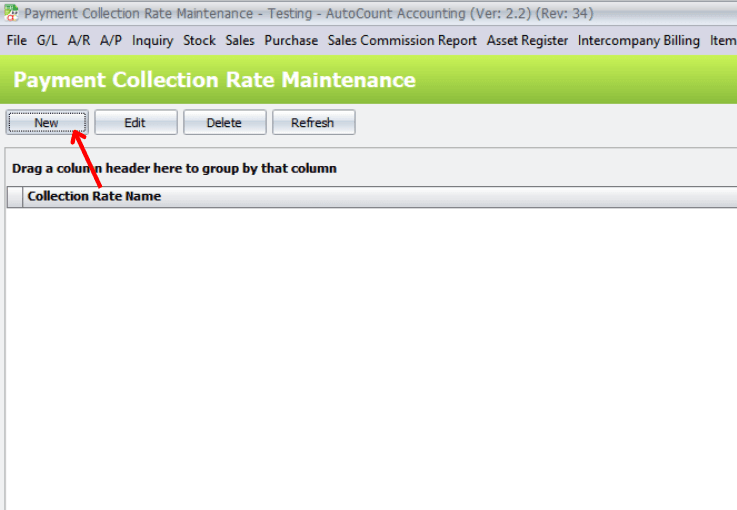Screen dimensions: 737x510
Task: Sort by Collection Rate Name column header
Action: pos(380,196)
